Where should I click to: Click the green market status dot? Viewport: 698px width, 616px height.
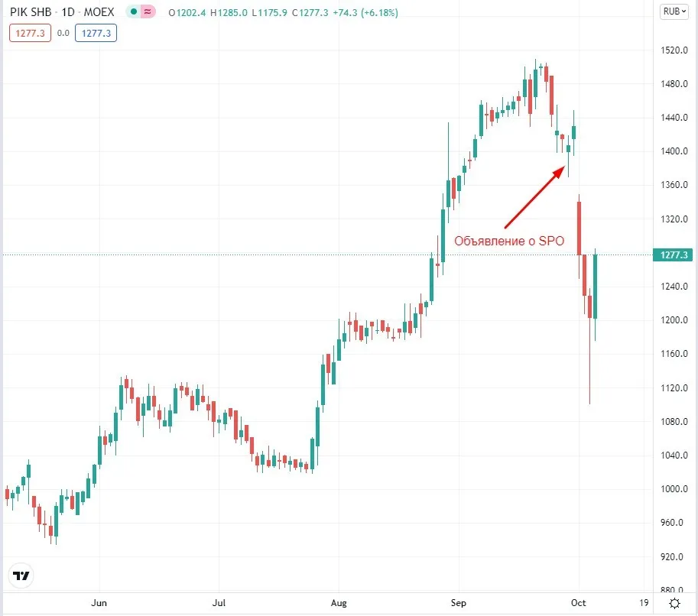click(134, 12)
